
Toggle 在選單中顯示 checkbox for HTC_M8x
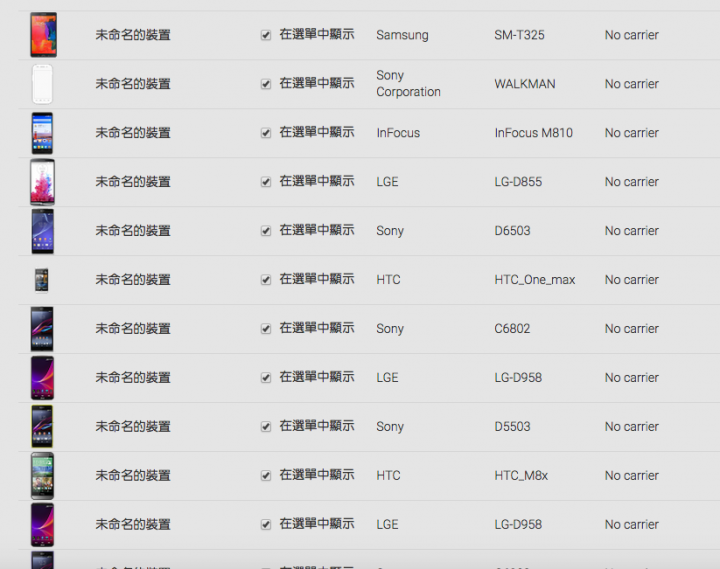click(x=266, y=476)
